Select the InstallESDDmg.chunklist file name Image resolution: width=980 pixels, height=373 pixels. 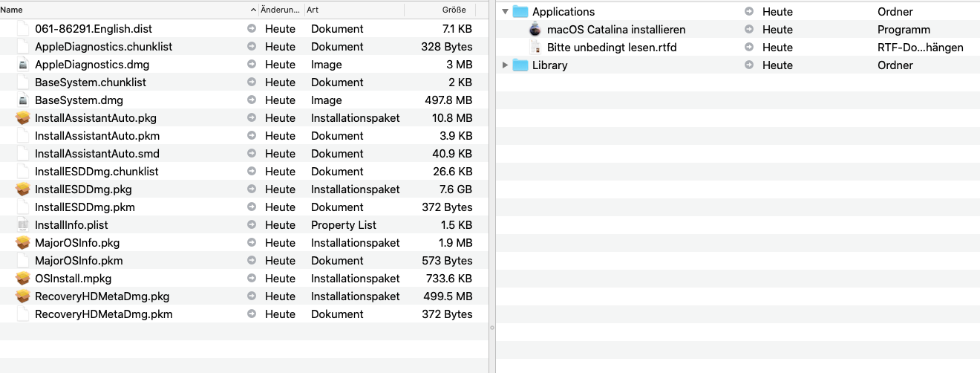point(97,172)
